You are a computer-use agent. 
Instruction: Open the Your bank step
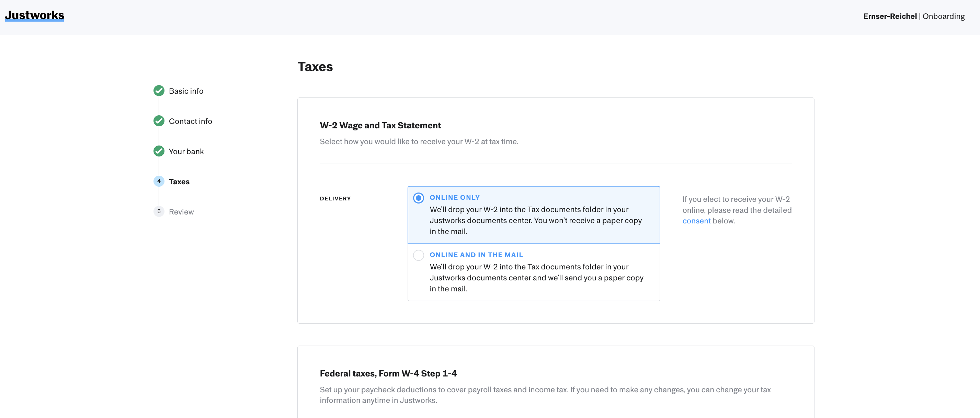186,151
